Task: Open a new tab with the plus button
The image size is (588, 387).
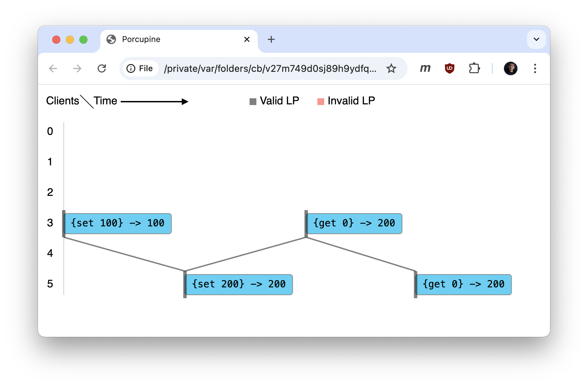Action: pos(271,39)
